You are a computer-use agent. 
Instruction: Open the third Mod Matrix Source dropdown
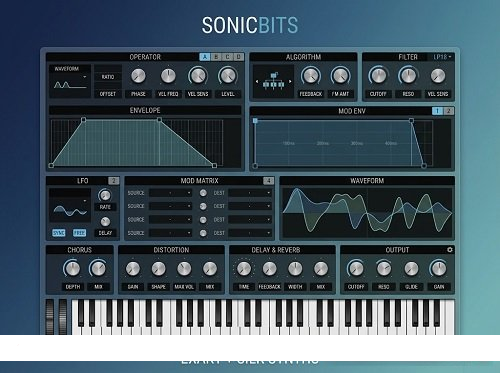[170, 219]
